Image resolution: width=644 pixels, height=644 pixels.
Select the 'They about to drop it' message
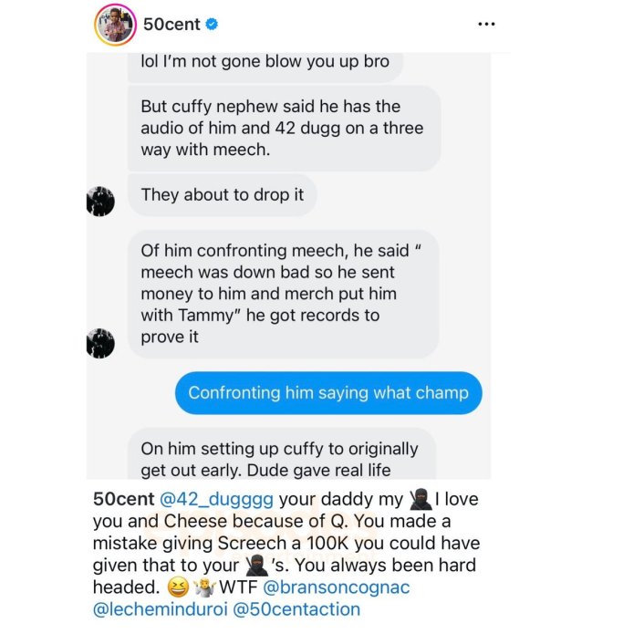pos(223,195)
